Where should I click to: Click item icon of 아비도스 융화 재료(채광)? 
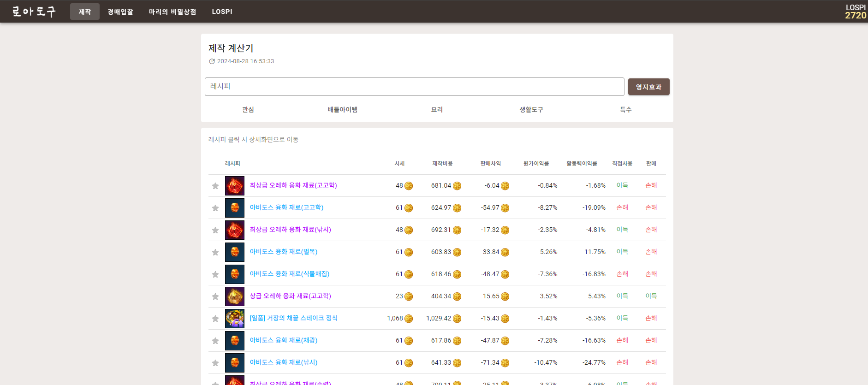(235, 341)
